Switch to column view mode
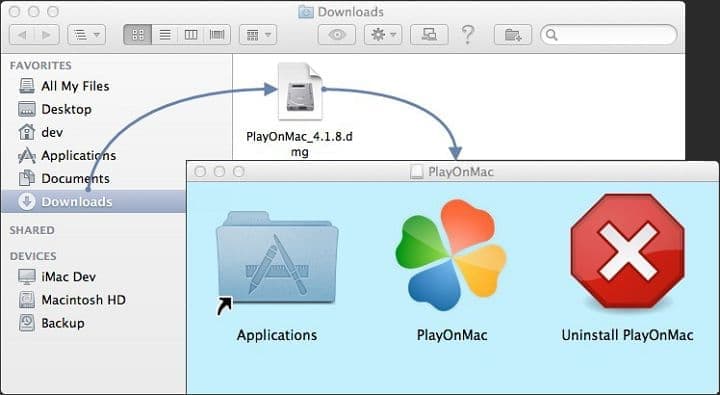 point(191,35)
